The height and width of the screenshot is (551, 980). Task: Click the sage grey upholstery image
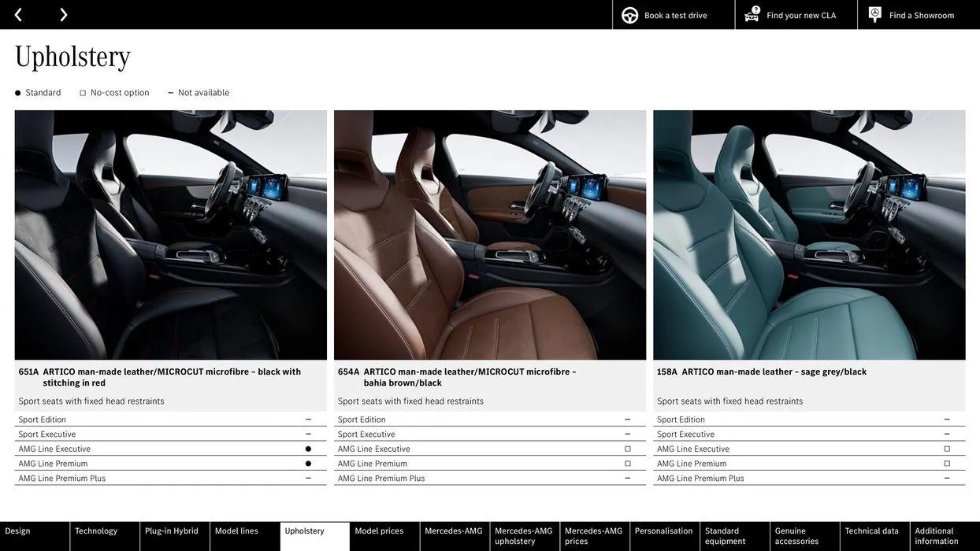click(809, 235)
